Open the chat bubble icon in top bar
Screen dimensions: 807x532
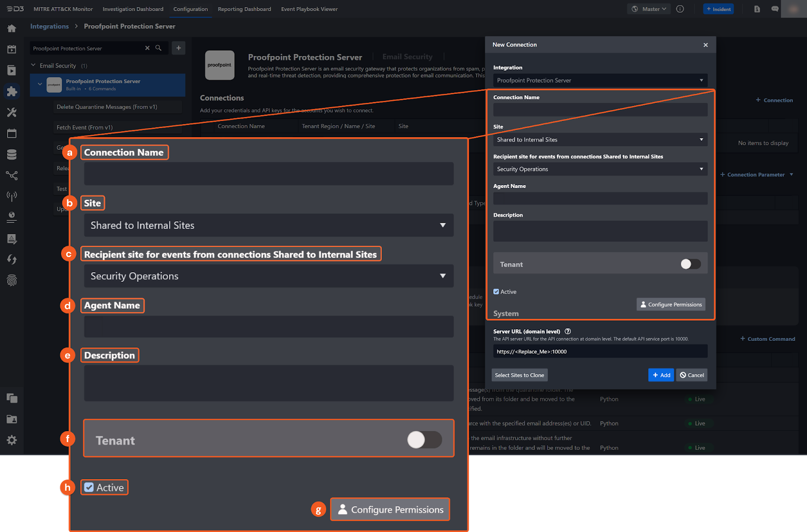coord(775,9)
